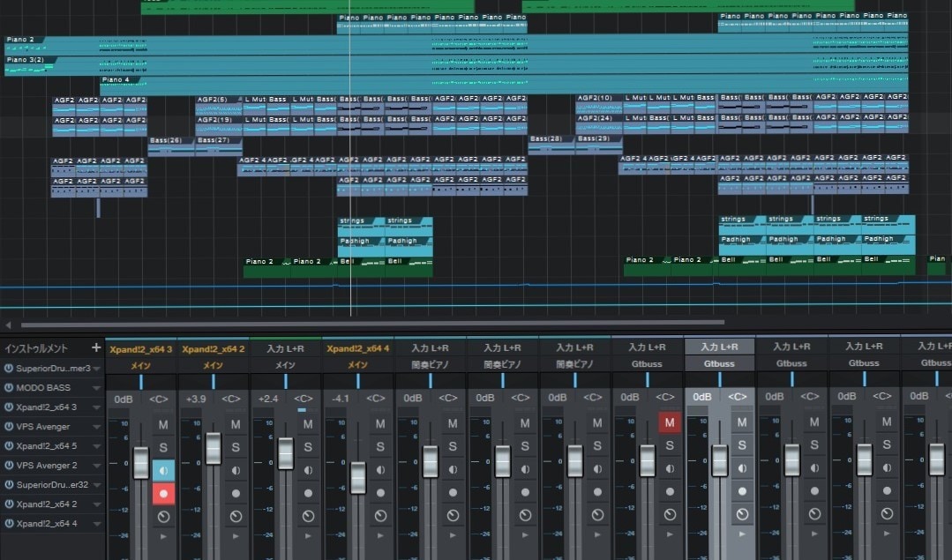Unmute the Gtbuss channel with red M

pyautogui.click(x=670, y=423)
